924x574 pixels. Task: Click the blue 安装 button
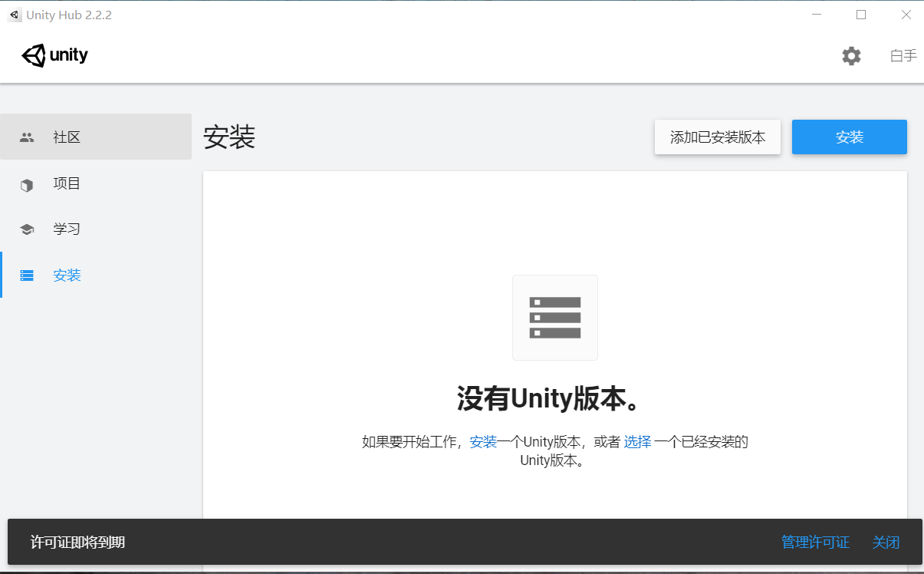pos(850,137)
